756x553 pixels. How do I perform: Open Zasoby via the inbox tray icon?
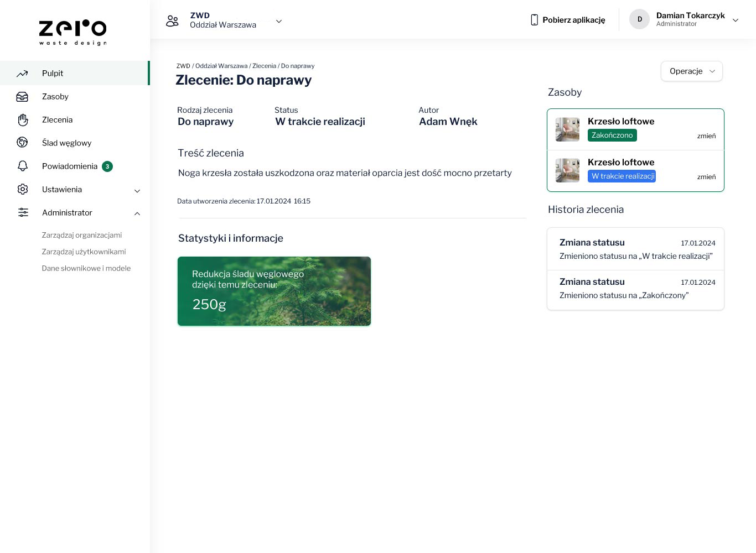click(x=22, y=97)
